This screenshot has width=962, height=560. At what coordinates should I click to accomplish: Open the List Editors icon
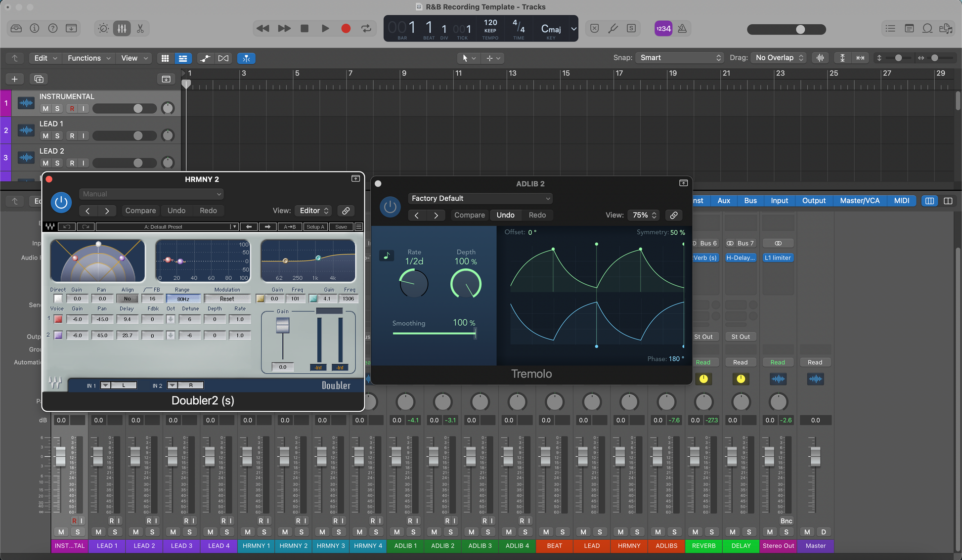[890, 29]
